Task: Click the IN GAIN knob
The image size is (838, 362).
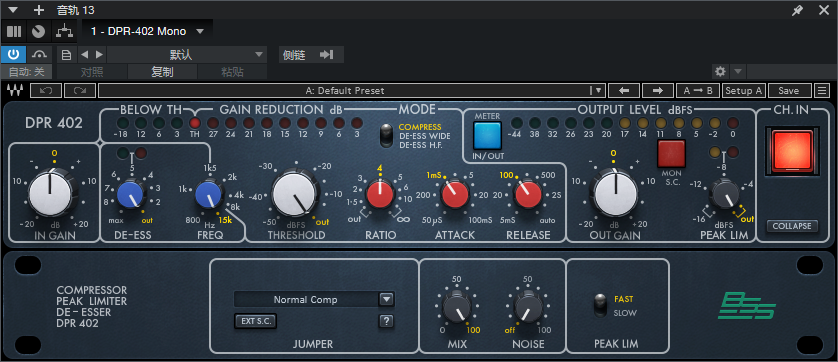Action: tap(50, 194)
